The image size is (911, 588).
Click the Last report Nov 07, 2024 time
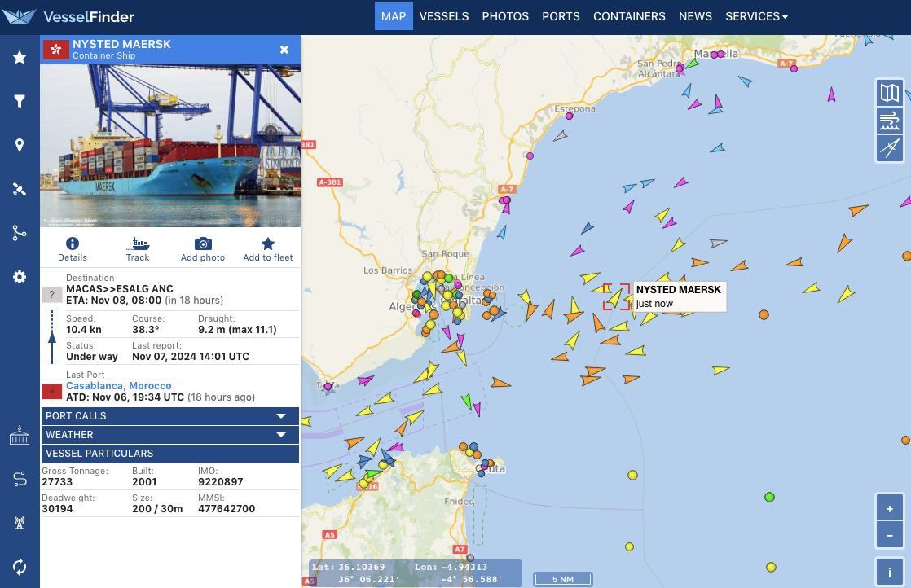point(191,357)
